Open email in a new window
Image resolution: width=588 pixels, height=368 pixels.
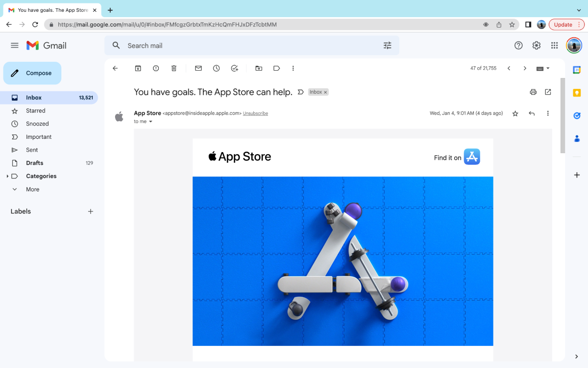click(548, 92)
